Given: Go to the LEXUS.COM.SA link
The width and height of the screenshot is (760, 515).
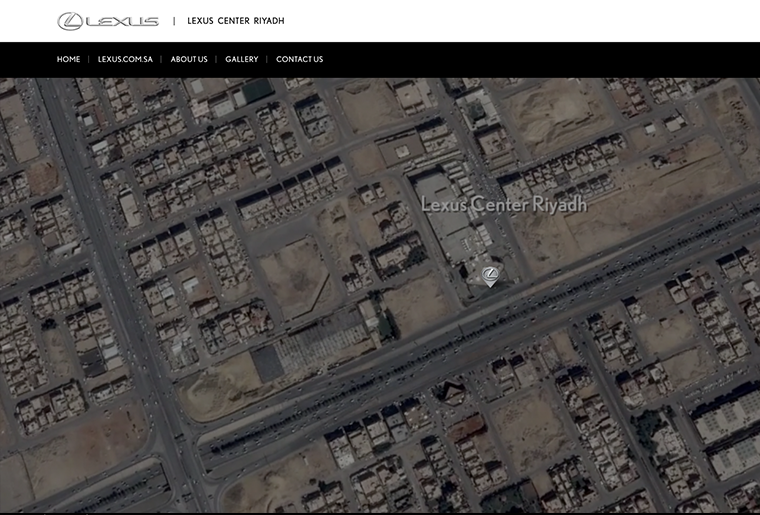Looking at the screenshot, I should click(x=125, y=59).
